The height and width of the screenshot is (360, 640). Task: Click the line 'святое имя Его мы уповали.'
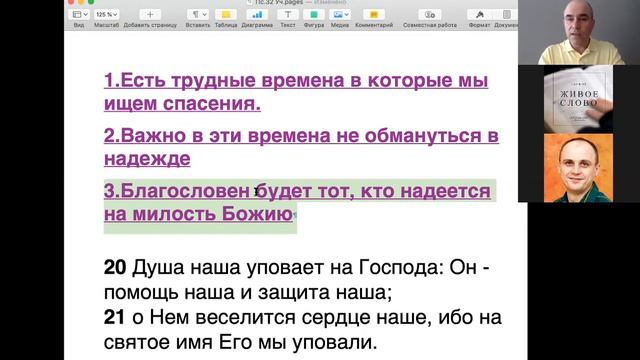click(240, 342)
